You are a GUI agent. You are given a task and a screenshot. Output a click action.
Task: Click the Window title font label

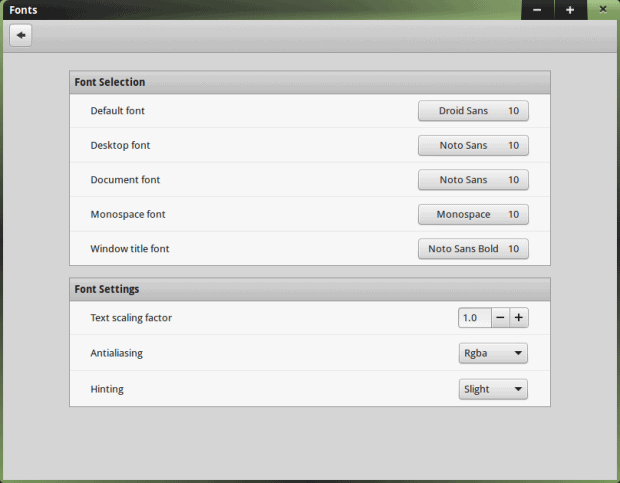130,249
